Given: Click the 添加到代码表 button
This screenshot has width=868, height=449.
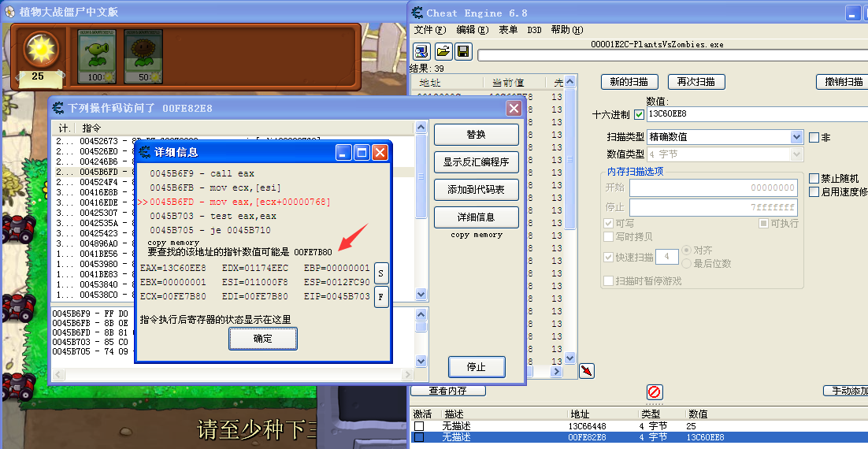Looking at the screenshot, I should [476, 189].
